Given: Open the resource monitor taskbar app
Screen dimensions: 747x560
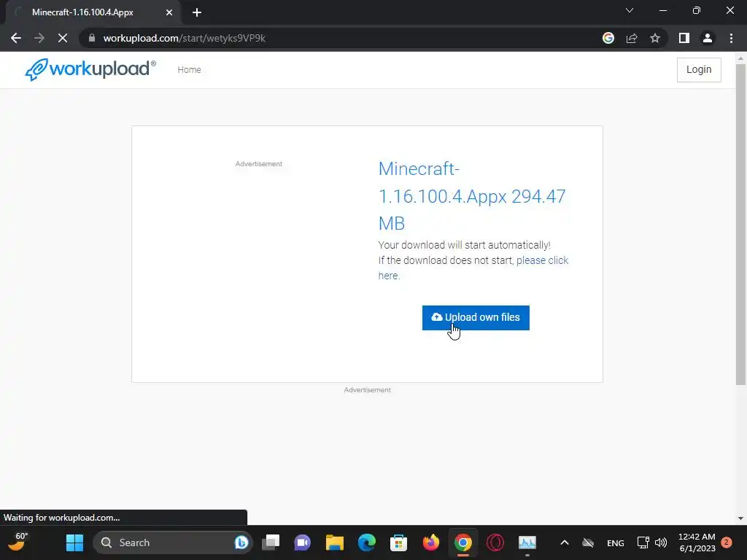Looking at the screenshot, I should [527, 542].
